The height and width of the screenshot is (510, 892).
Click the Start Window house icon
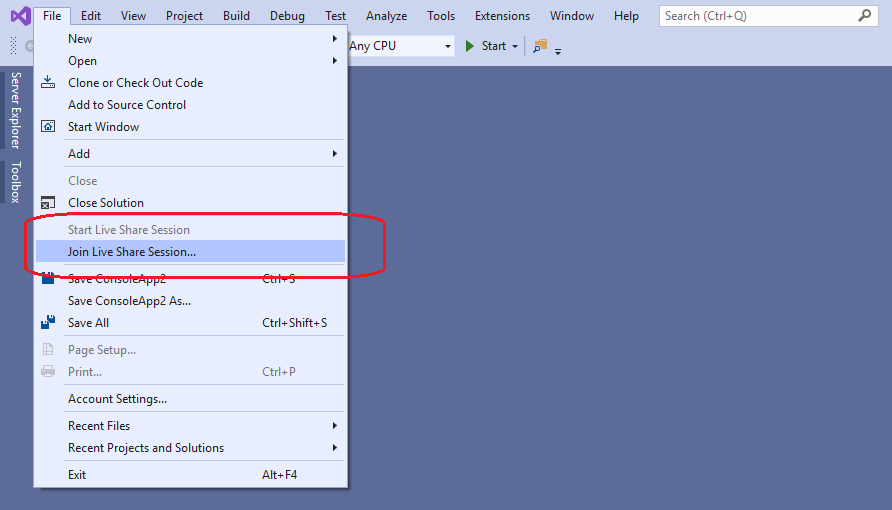click(48, 126)
